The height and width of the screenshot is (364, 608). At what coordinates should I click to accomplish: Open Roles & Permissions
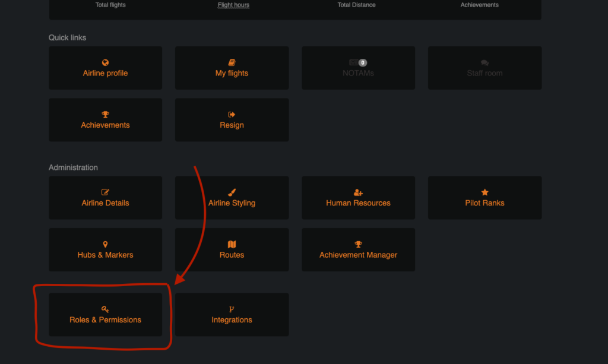click(106, 314)
